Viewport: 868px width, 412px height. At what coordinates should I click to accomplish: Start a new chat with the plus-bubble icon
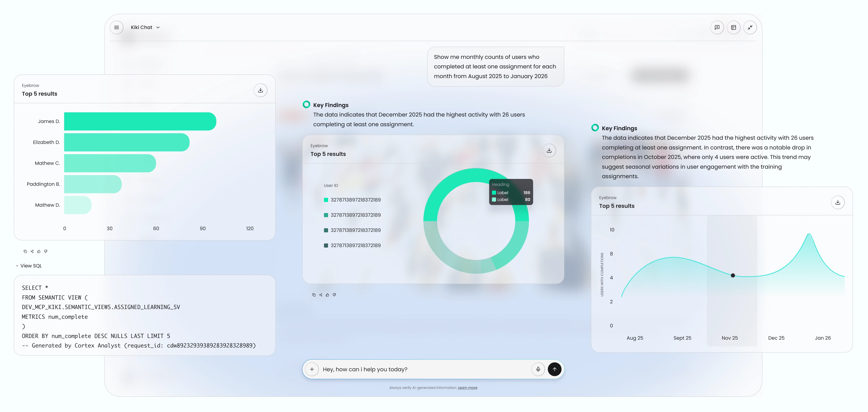[717, 27]
